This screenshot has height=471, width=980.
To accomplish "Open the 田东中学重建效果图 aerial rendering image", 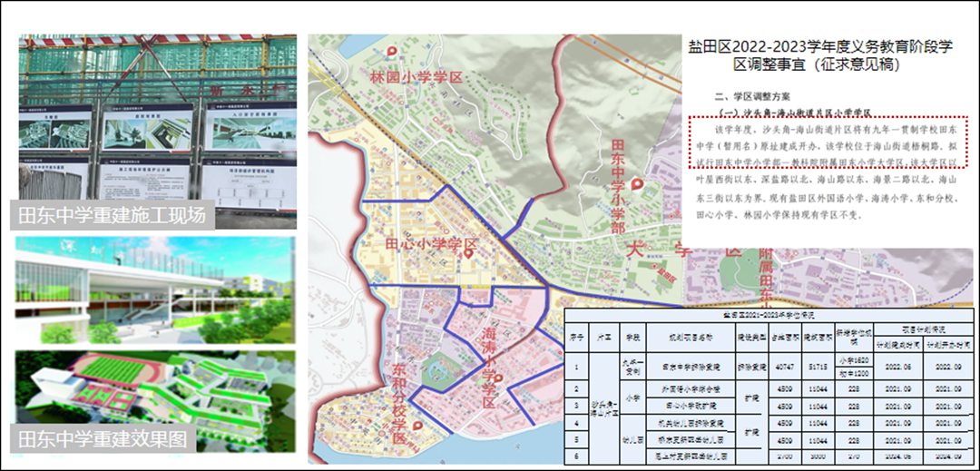I will coord(156,392).
